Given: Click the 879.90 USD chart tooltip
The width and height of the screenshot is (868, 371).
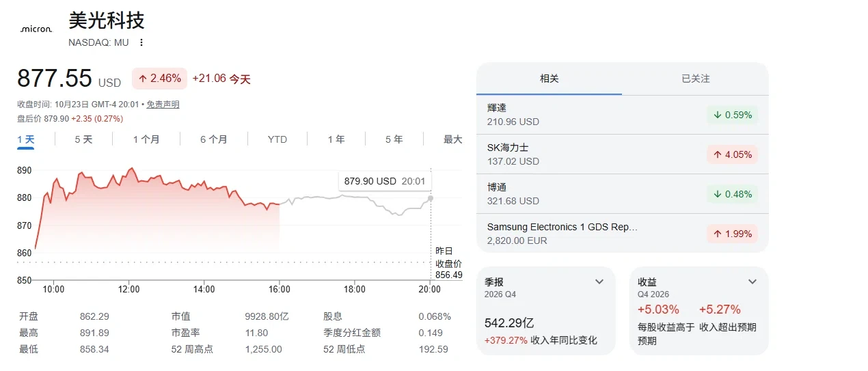Looking at the screenshot, I should click(385, 181).
